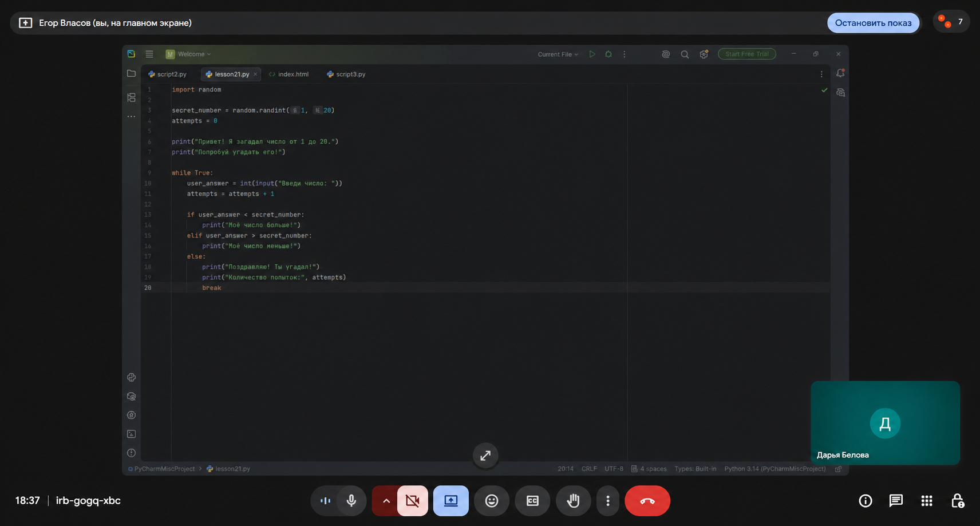The height and width of the screenshot is (526, 980).
Task: Click the green inspections checkmark in editor
Action: (824, 90)
